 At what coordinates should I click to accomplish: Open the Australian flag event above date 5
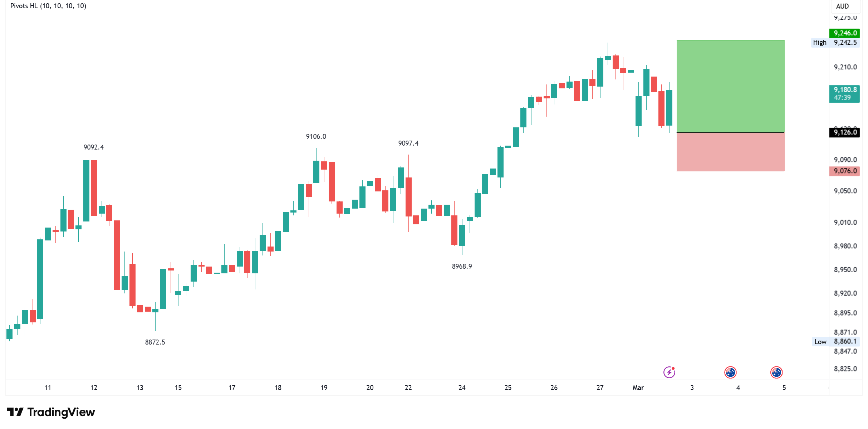[776, 372]
